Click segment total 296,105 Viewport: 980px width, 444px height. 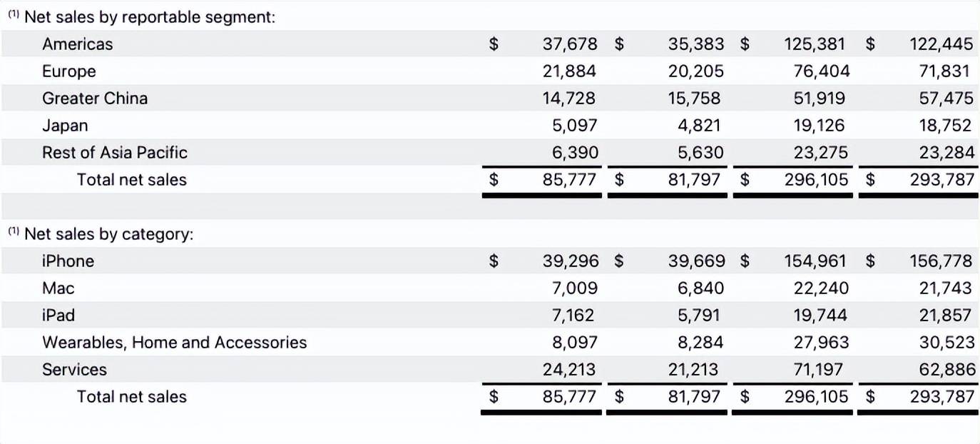pos(817,180)
